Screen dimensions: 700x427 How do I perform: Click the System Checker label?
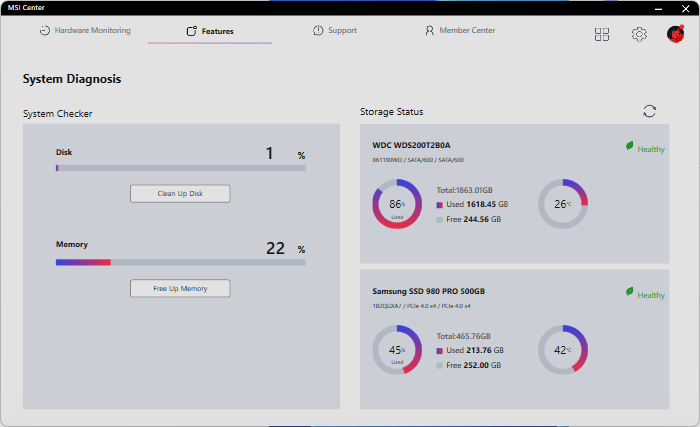(x=58, y=114)
